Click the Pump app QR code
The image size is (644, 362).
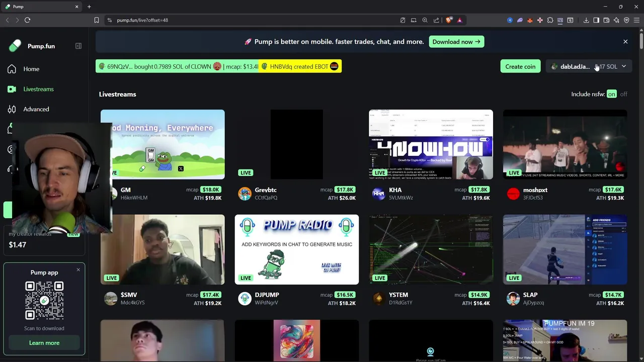(44, 300)
